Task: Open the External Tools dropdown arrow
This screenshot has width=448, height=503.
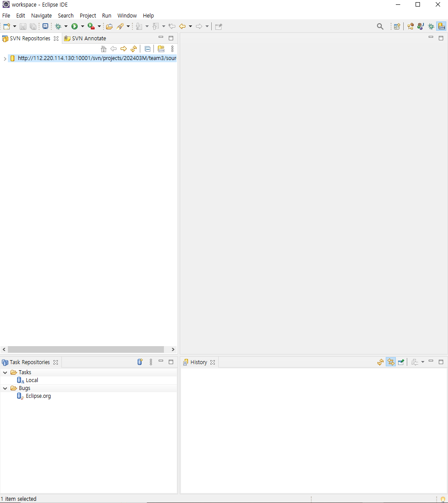Action: (99, 26)
